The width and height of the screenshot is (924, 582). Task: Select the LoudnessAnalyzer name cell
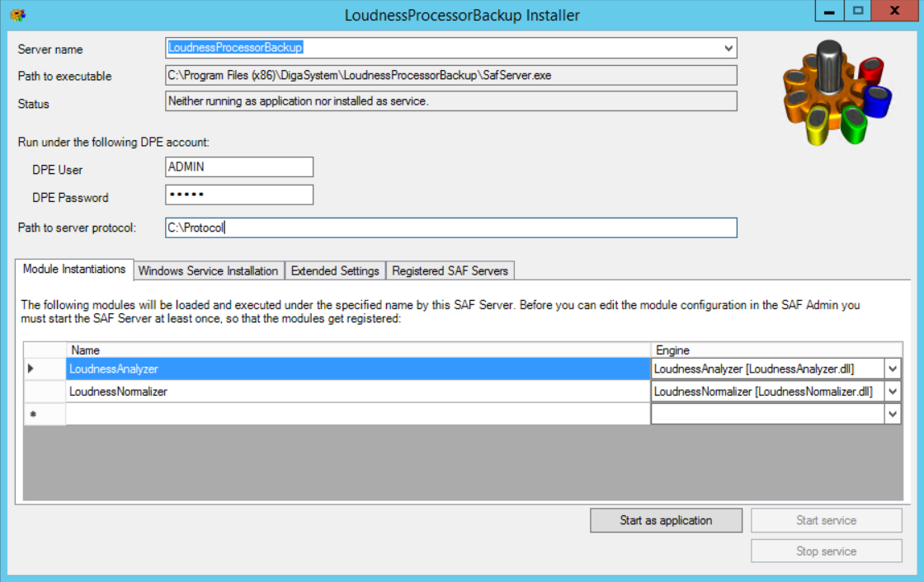pos(357,368)
